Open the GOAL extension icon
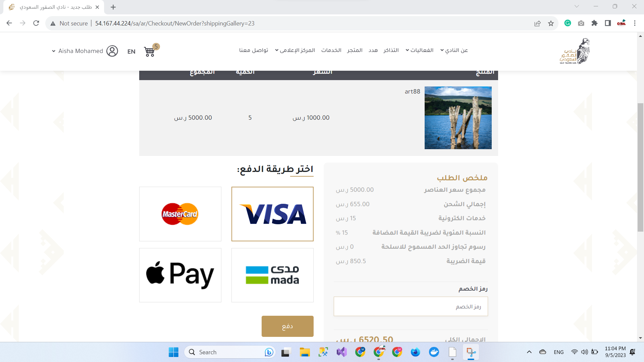Screen dimensions: 644x362 point(621,23)
